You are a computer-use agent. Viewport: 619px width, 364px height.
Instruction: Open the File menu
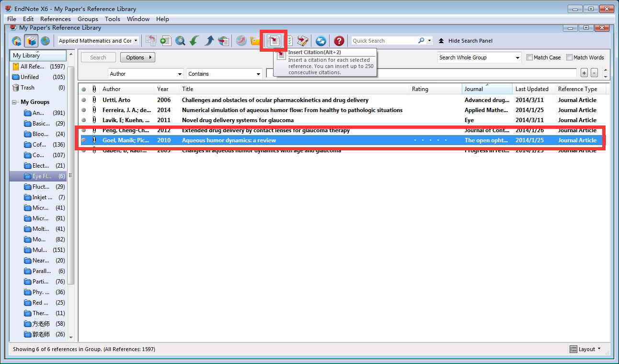(x=12, y=19)
